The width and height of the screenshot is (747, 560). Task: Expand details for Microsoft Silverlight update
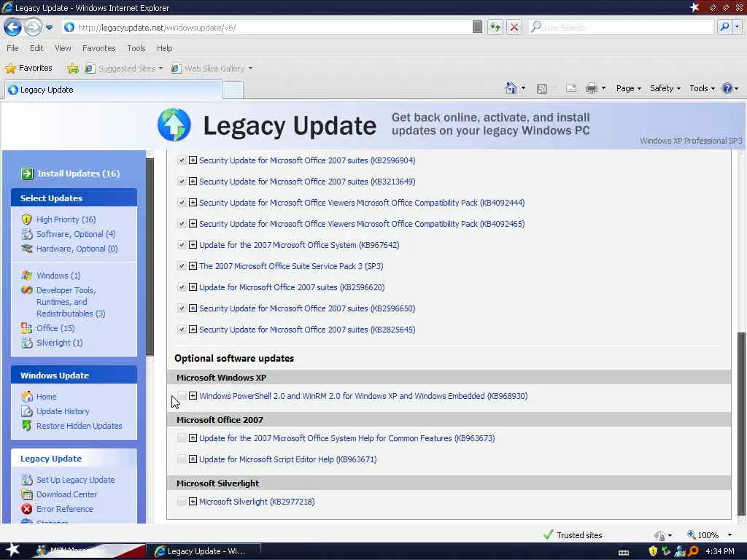pyautogui.click(x=193, y=501)
